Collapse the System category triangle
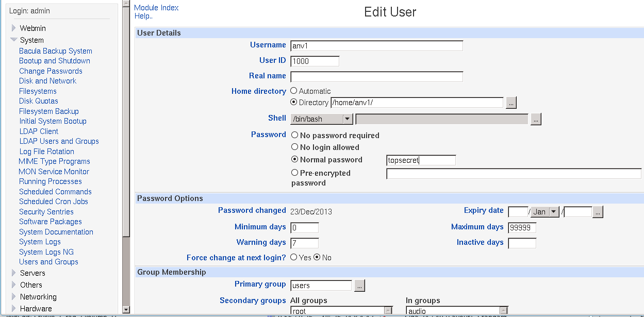 [14, 40]
